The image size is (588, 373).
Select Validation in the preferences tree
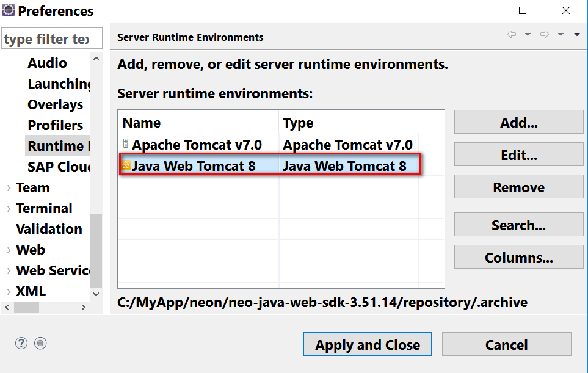click(49, 229)
